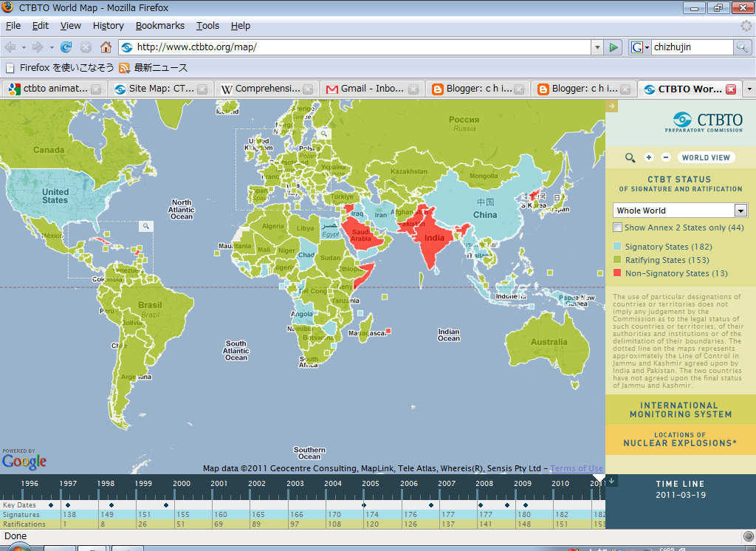Open the address bar history dropdown arrow
This screenshot has width=756, height=551.
point(597,47)
